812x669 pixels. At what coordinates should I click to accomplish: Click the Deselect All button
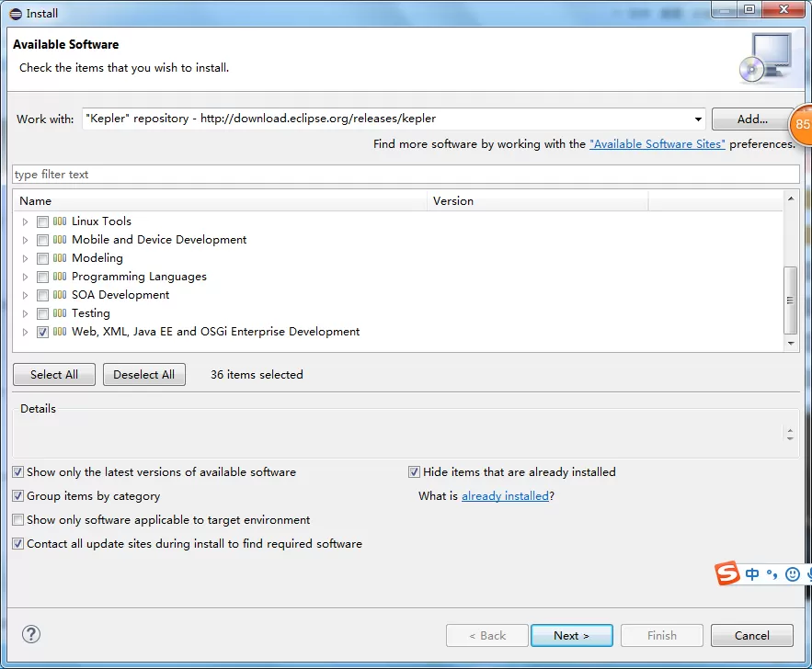[144, 375]
